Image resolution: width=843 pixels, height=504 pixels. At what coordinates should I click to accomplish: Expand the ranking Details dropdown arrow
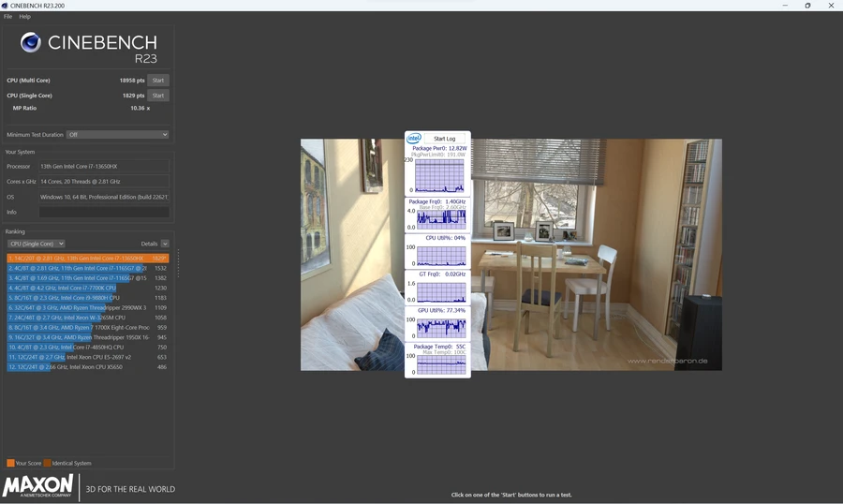[165, 244]
